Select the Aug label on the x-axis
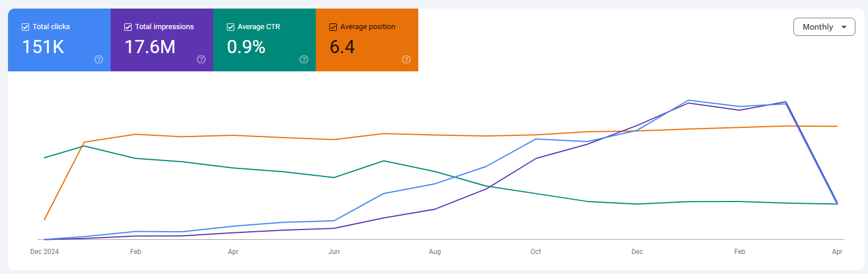 (435, 251)
